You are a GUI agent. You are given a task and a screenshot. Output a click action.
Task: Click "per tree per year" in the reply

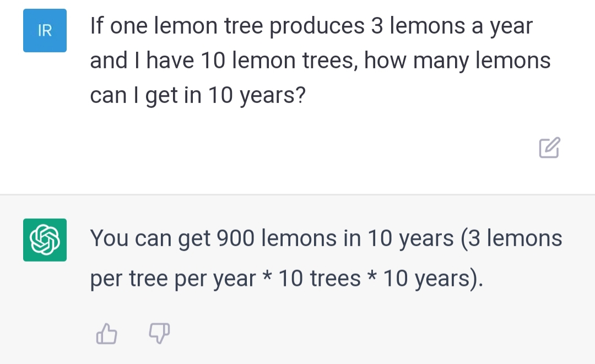pos(173,279)
